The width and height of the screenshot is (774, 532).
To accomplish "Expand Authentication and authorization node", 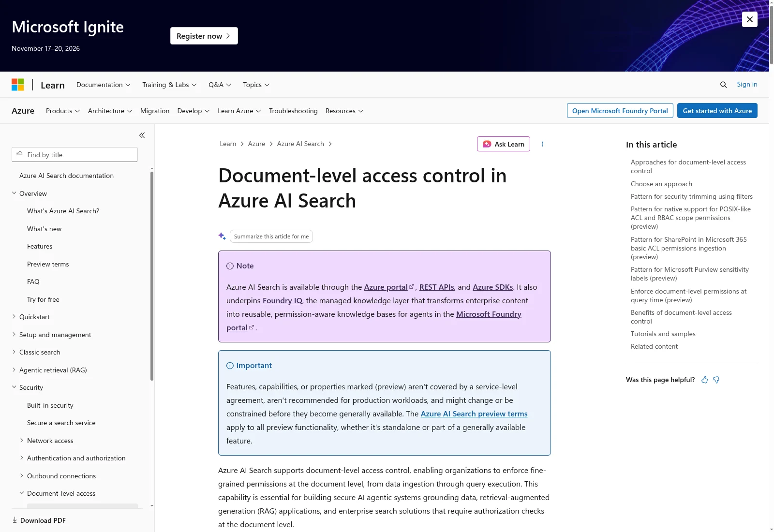I will (x=22, y=458).
